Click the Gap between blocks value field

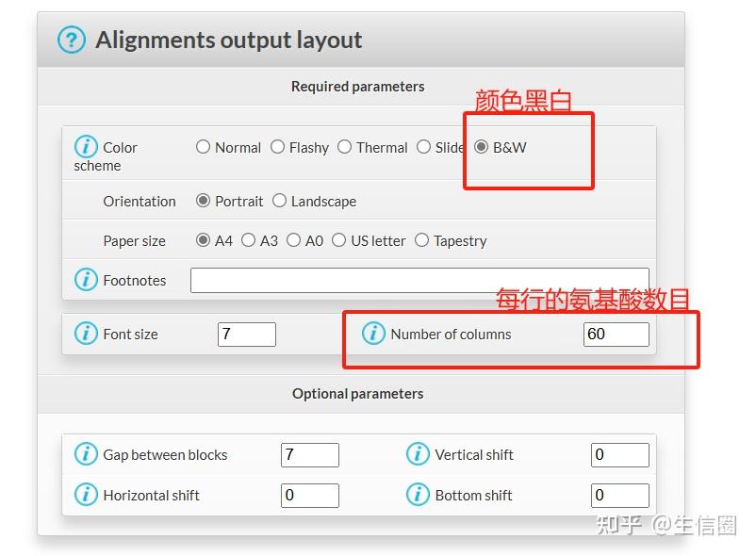tap(310, 455)
